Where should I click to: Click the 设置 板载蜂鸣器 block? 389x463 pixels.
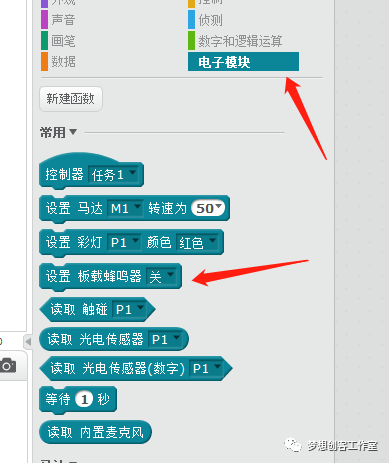[111, 277]
